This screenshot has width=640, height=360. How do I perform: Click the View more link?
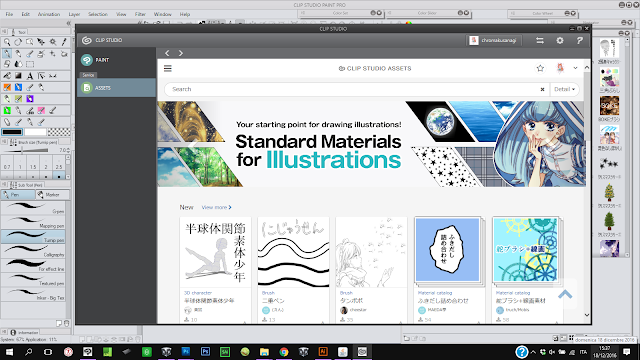coord(216,207)
